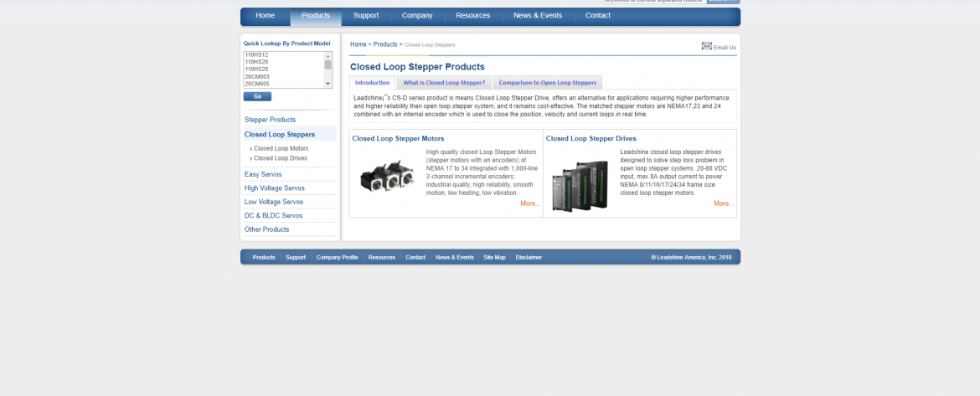Viewport: 980px width, 396px height.
Task: Click the stepper drives product image
Action: click(580, 185)
